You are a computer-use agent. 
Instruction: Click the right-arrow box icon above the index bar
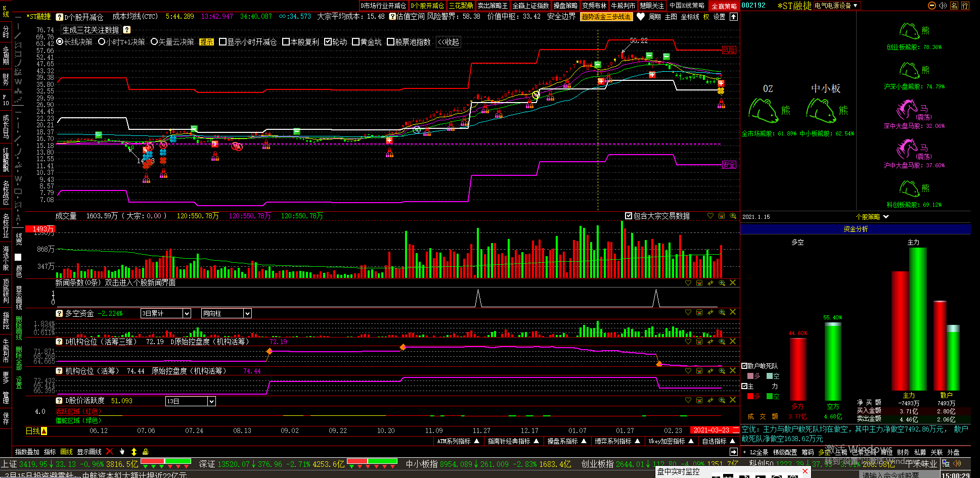coord(734,452)
